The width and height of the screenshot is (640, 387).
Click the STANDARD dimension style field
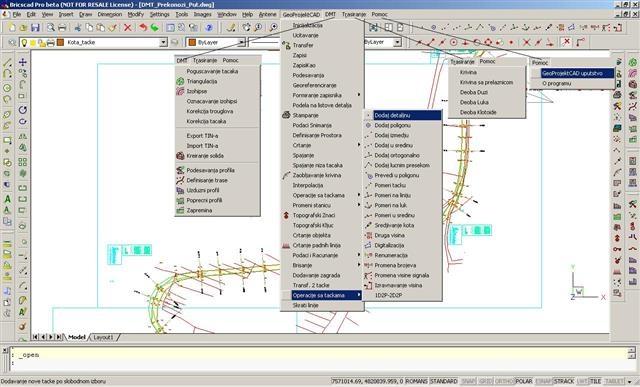point(444,381)
